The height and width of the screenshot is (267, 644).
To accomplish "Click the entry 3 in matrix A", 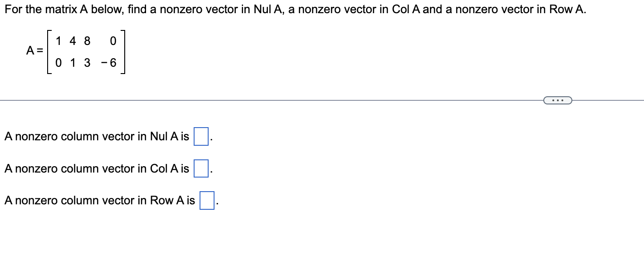I will click(x=87, y=63).
